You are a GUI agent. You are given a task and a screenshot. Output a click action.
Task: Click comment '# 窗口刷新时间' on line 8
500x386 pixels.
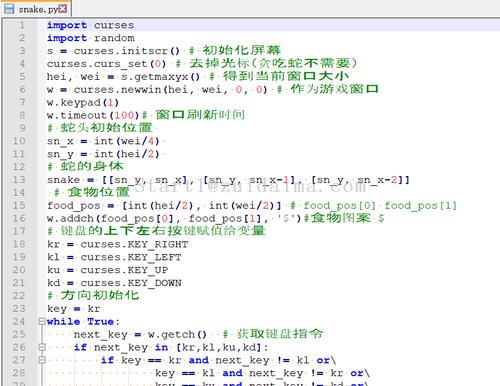point(193,115)
